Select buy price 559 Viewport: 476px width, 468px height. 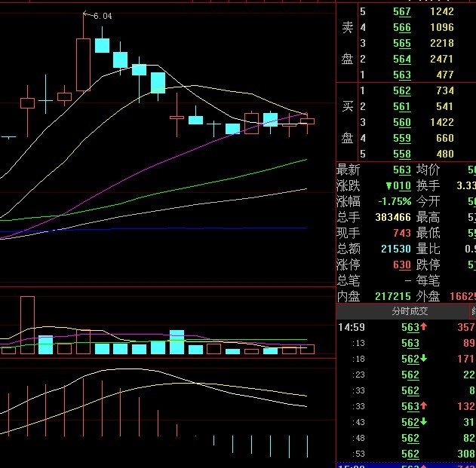402,138
